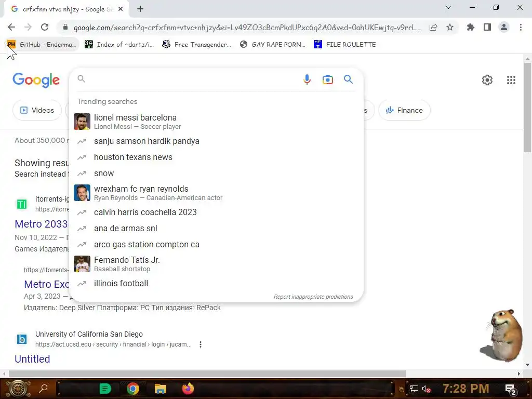The width and height of the screenshot is (532, 399).
Task: Click the Google logo
Action: coord(36,80)
